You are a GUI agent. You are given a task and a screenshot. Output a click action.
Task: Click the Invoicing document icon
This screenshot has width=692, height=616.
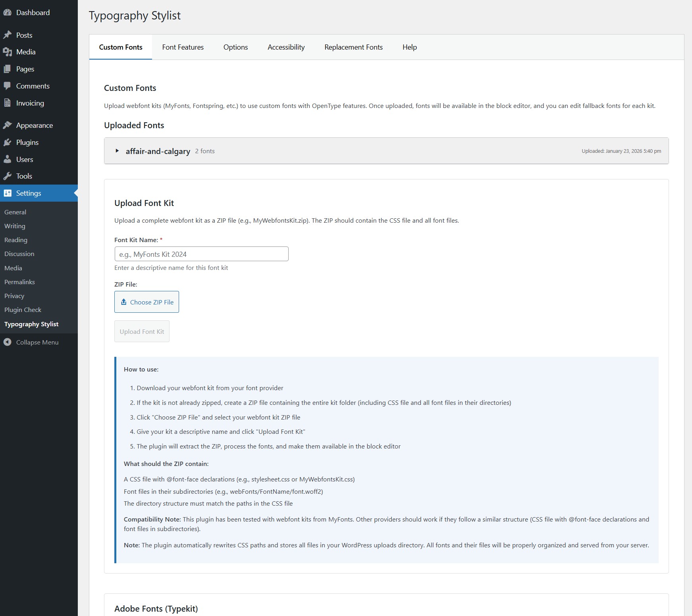7,103
